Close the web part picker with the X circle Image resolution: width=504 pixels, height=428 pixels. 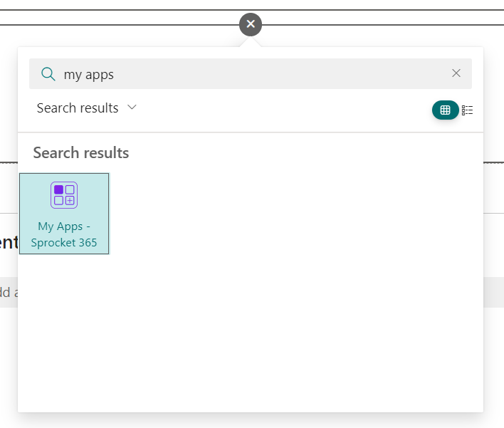tap(251, 24)
